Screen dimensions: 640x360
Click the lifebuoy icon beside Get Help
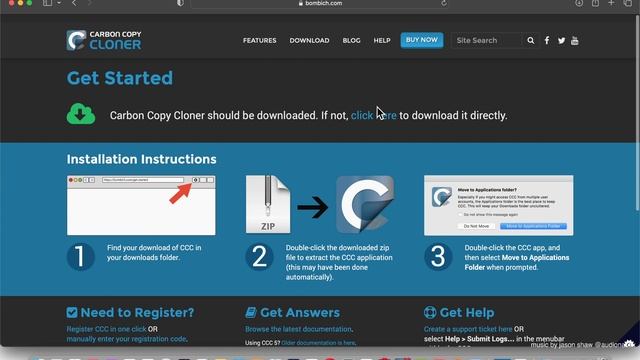(x=430, y=313)
